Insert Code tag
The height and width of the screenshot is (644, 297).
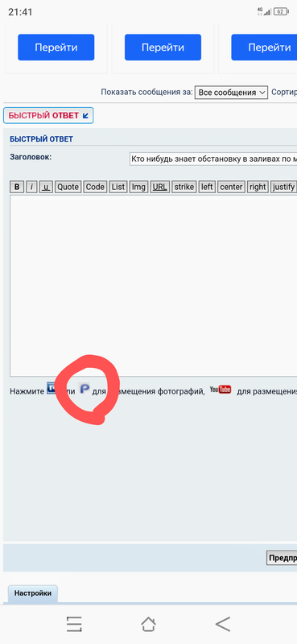click(x=95, y=187)
